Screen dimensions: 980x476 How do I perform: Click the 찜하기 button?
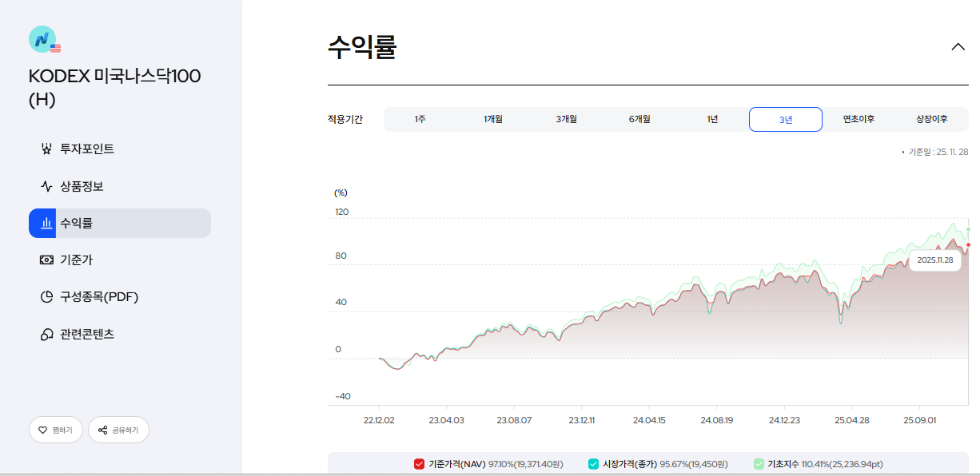pyautogui.click(x=55, y=430)
